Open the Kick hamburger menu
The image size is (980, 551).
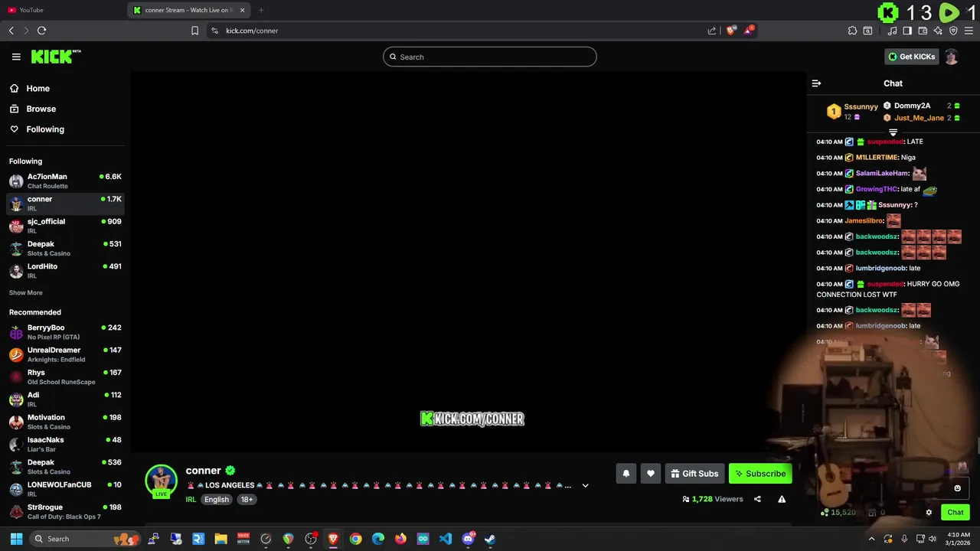click(x=16, y=57)
